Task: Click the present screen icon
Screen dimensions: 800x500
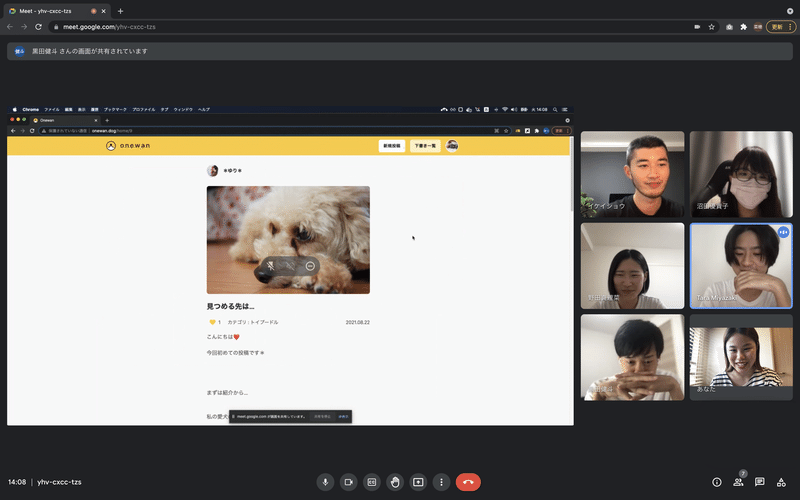Action: (418, 482)
